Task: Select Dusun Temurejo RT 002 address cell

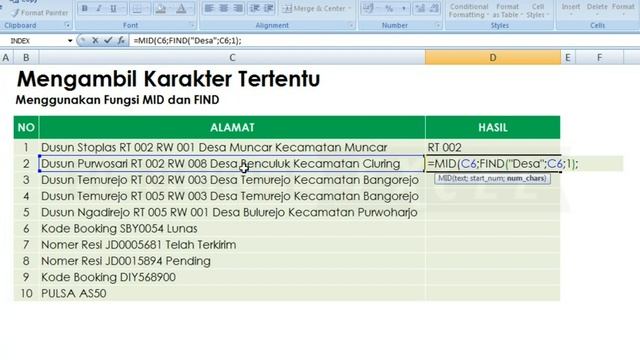Action: pyautogui.click(x=232, y=180)
